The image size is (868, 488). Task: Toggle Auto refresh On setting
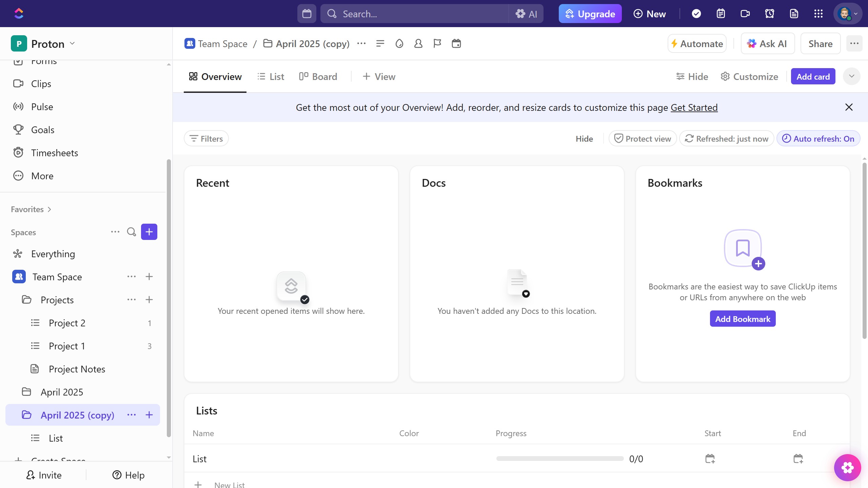(818, 139)
